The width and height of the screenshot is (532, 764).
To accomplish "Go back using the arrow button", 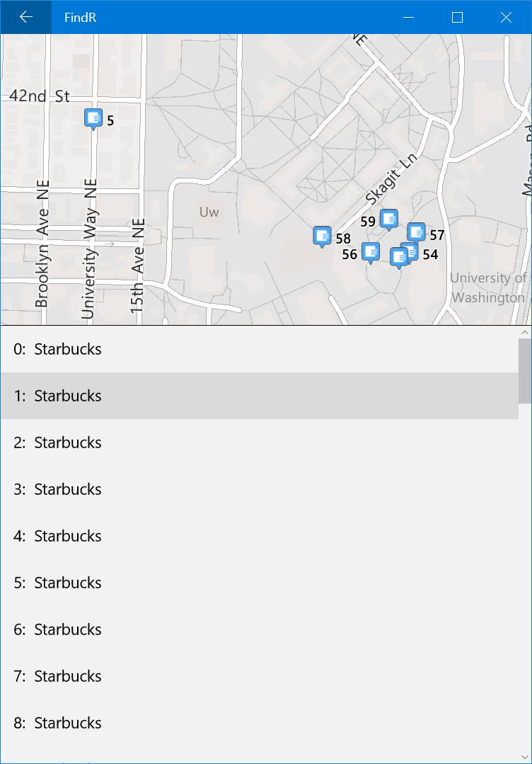I will [25, 17].
